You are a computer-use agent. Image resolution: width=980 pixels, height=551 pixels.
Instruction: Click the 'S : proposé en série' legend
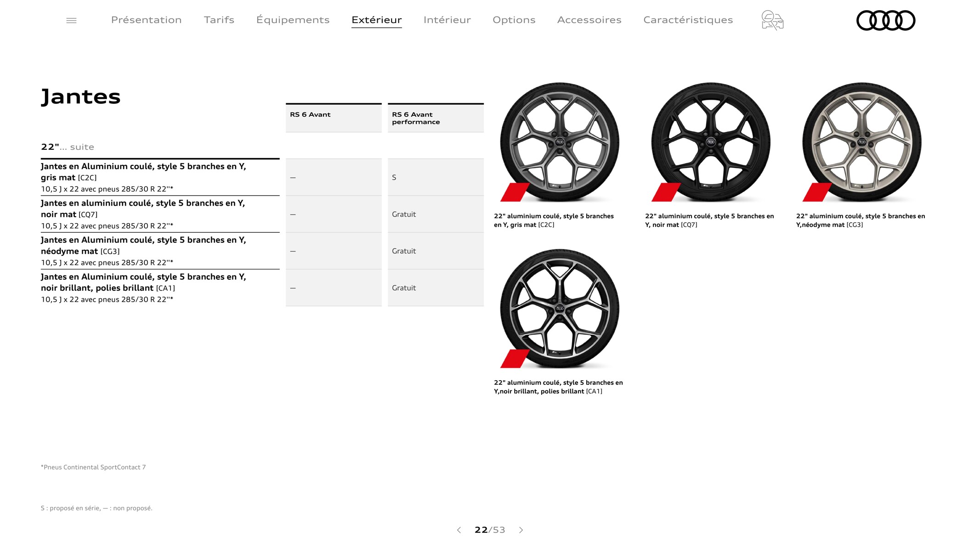pos(96,508)
